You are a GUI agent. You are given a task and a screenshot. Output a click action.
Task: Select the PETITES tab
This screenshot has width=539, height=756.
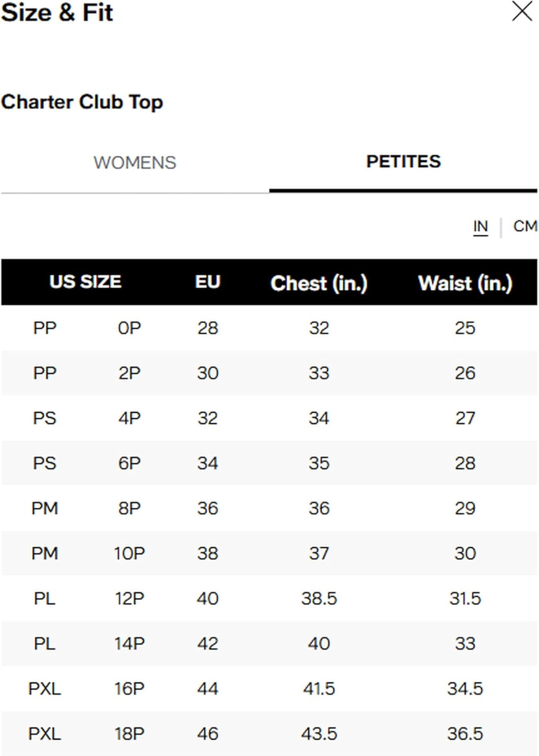coord(403,162)
